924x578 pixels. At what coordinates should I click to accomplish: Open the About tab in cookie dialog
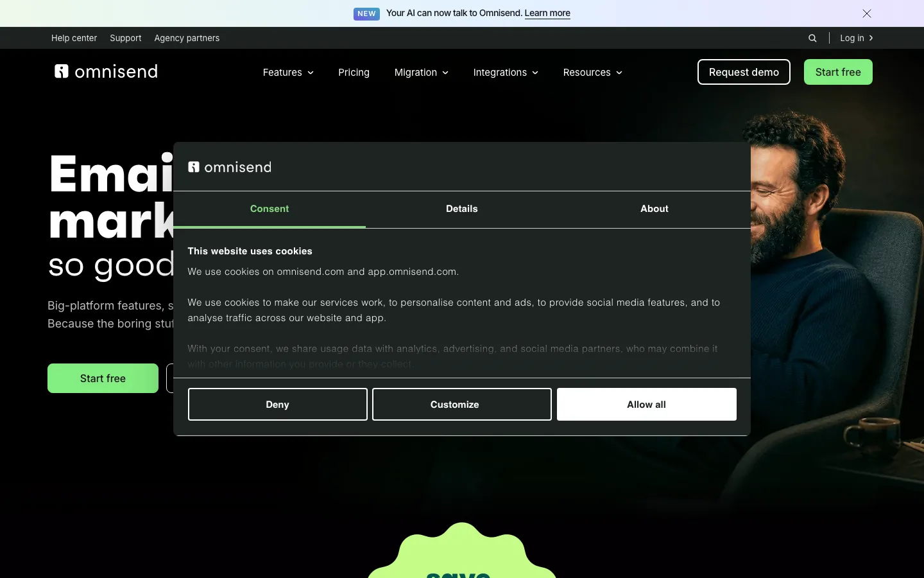point(654,209)
